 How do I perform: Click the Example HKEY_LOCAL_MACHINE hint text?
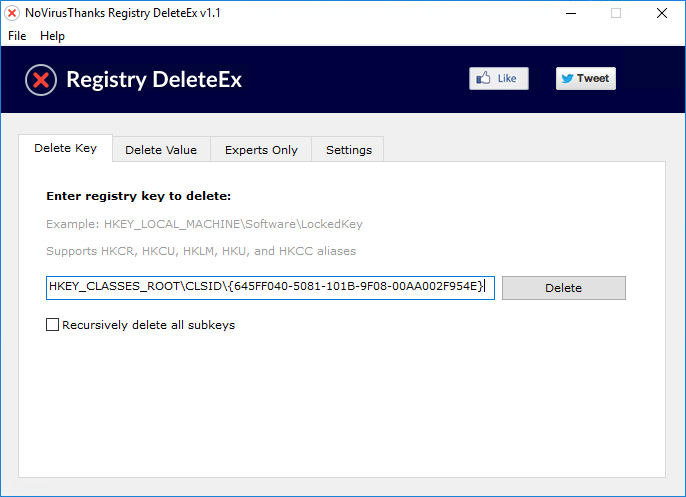point(204,224)
